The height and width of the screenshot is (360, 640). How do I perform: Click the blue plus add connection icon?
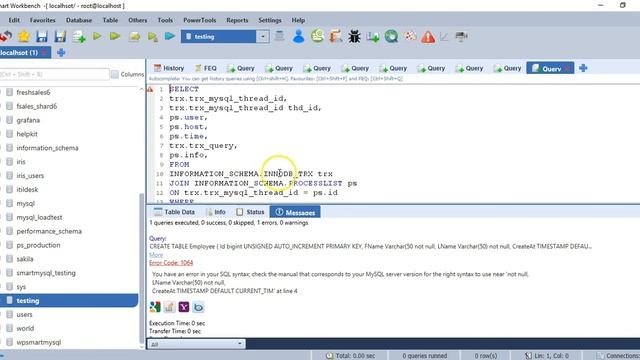click(61, 53)
